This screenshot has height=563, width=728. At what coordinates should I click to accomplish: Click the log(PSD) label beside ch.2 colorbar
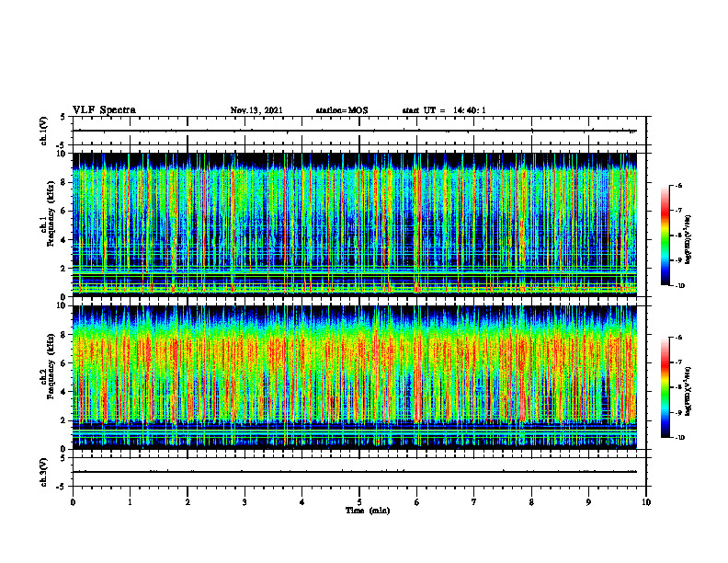pyautogui.click(x=688, y=392)
